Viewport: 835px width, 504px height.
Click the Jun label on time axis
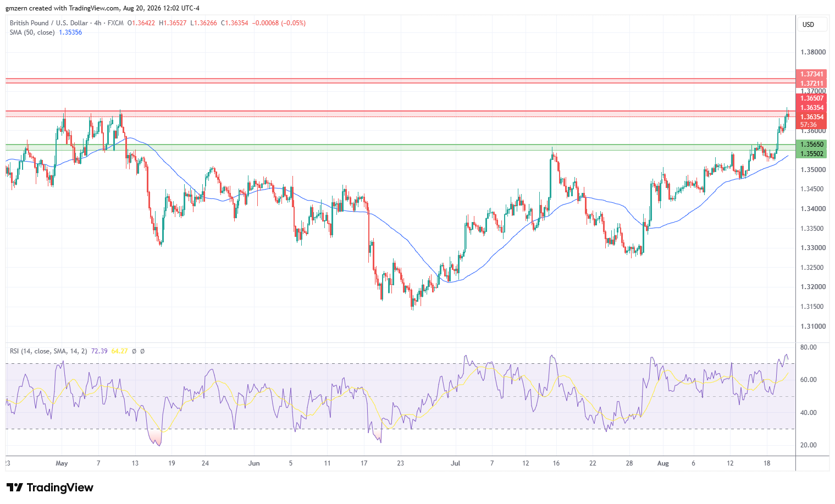[254, 463]
